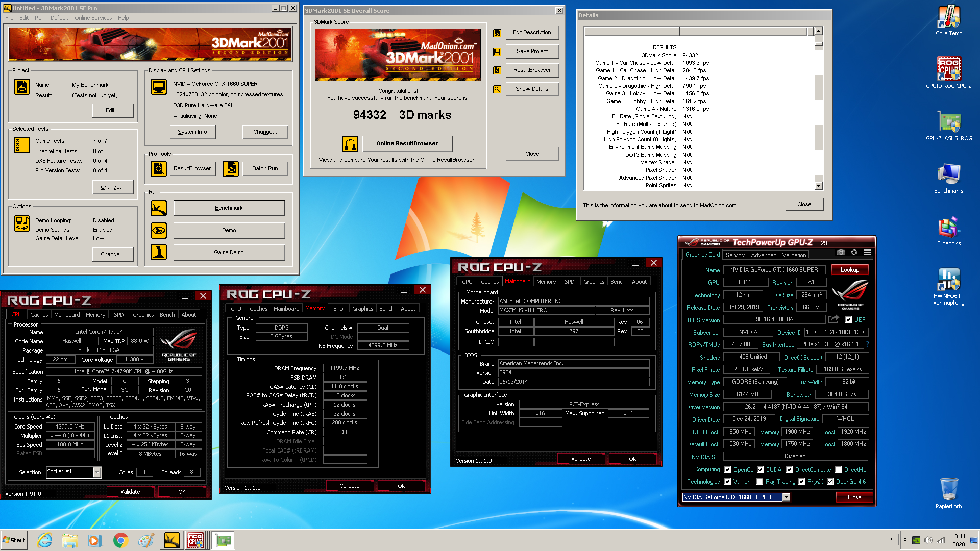Open the Paint taskbar icon
This screenshot has width=980, height=551.
146,540
